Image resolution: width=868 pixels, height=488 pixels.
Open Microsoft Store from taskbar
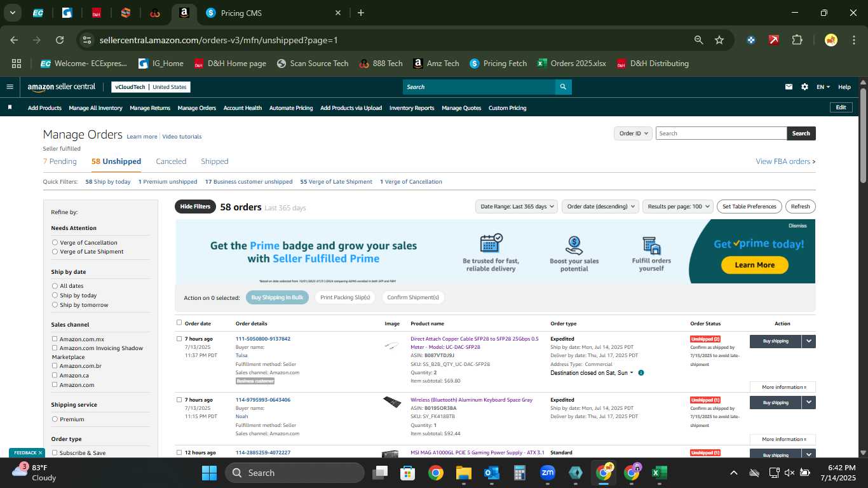click(x=407, y=473)
